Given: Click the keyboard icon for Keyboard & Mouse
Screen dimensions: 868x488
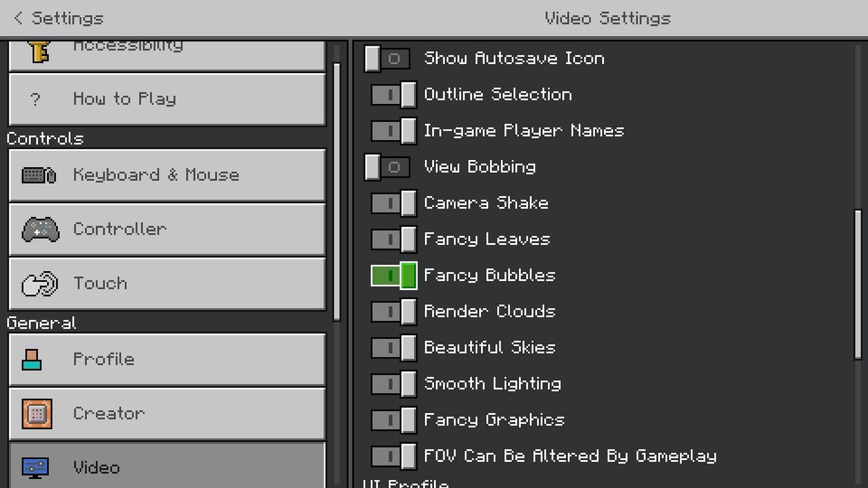Looking at the screenshot, I should pos(38,175).
